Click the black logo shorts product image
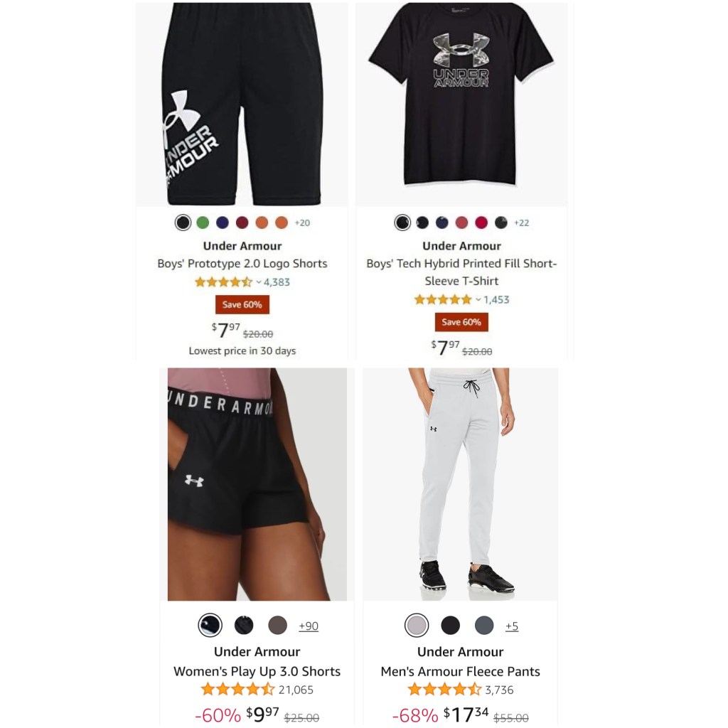 [x=242, y=104]
